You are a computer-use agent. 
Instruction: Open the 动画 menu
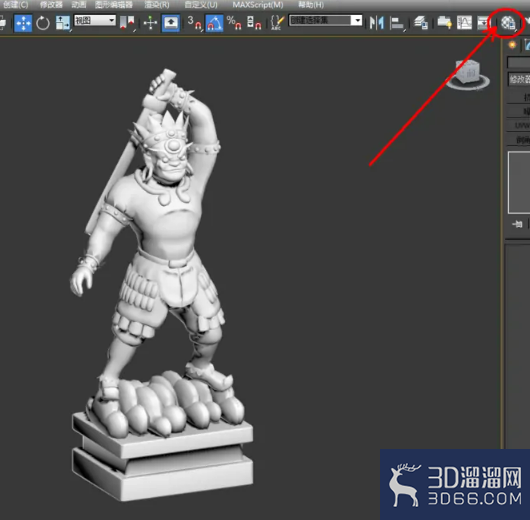tap(79, 5)
